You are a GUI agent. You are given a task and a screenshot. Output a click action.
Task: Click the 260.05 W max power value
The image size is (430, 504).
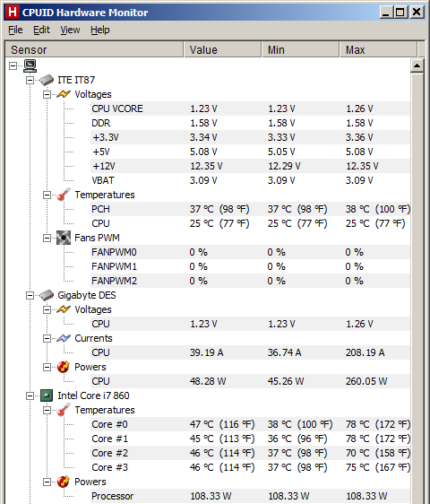click(x=366, y=381)
